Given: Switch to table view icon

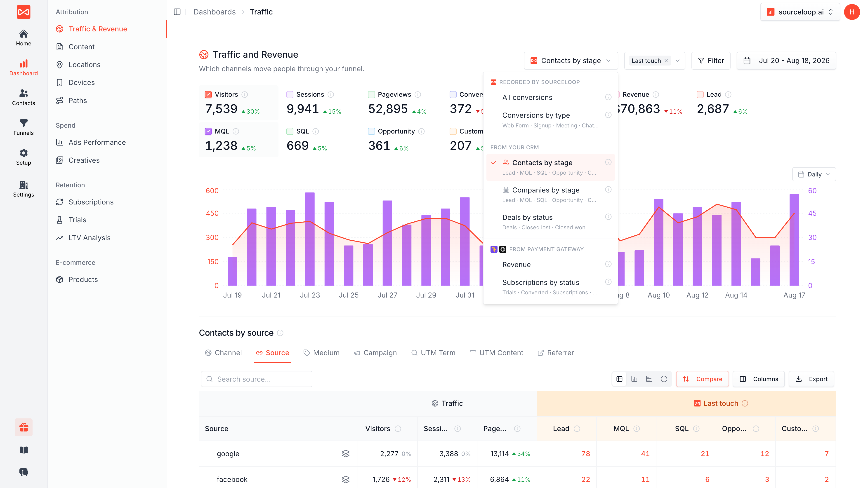Looking at the screenshot, I should [x=619, y=379].
